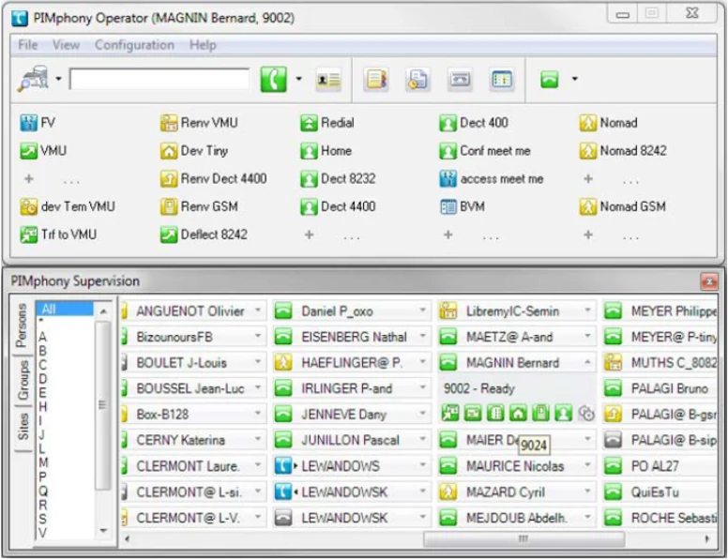Click the scroll-right arrow in supervision list
This screenshot has width=728, height=560.
coord(707,538)
